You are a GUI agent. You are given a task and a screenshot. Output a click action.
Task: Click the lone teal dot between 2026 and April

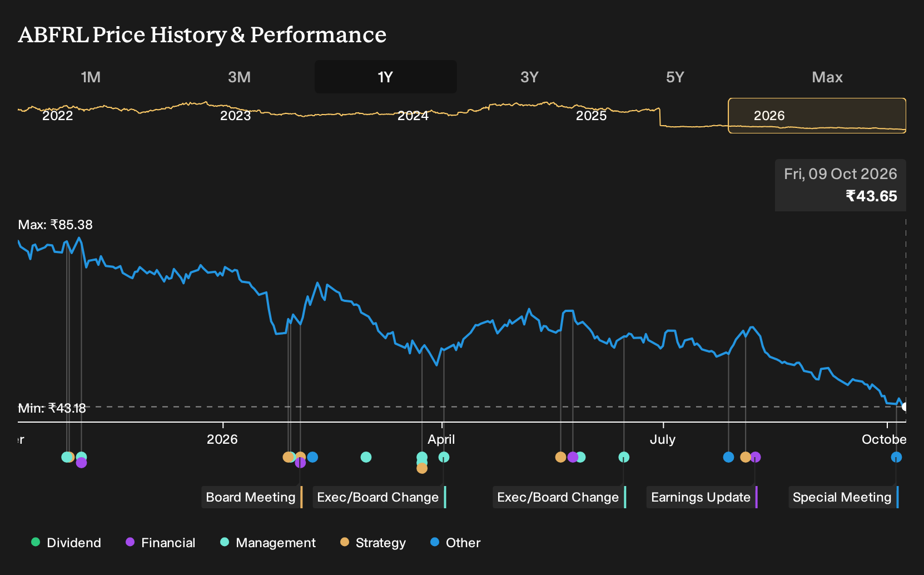[x=366, y=457]
